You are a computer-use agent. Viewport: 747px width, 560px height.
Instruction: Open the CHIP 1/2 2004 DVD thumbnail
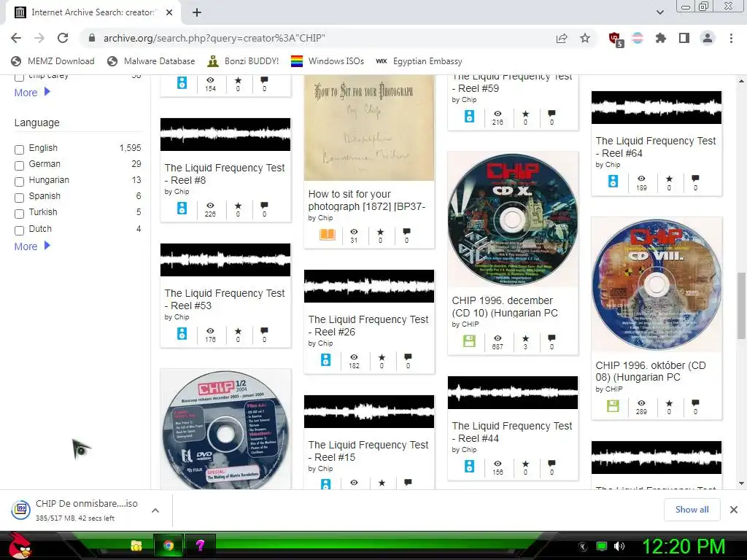pos(225,429)
